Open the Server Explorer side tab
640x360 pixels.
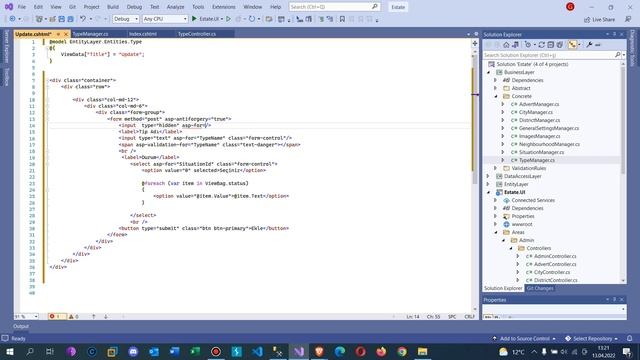[7, 47]
